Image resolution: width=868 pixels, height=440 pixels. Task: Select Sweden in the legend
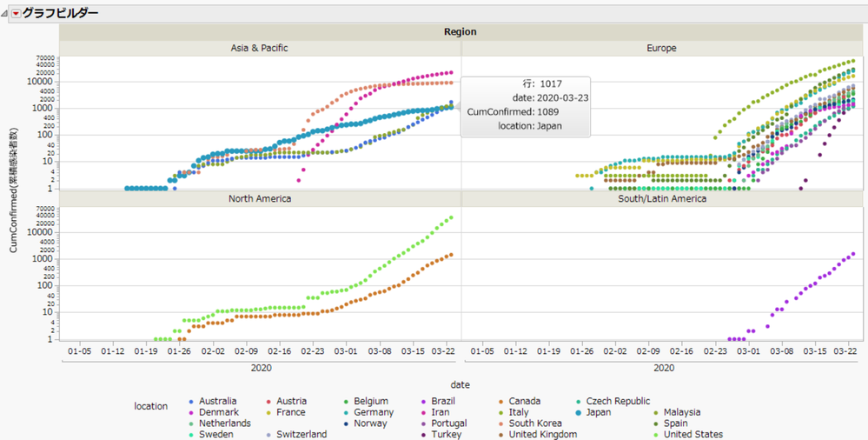(x=215, y=435)
